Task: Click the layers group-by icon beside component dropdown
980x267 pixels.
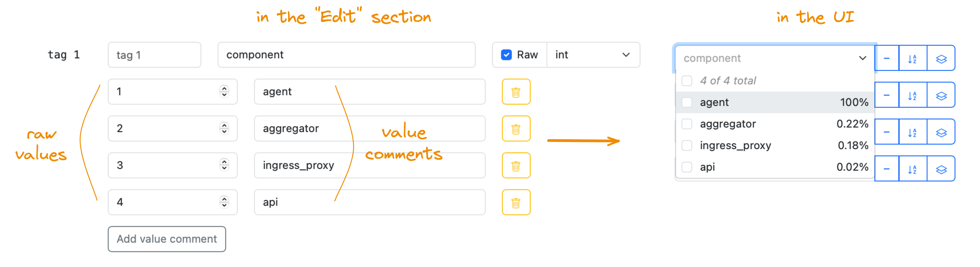Action: click(941, 58)
